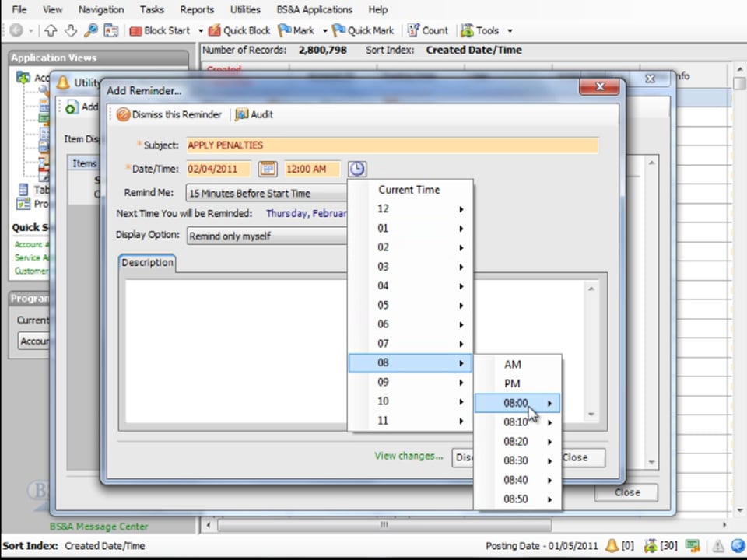Choose AM in the submenu
This screenshot has height=560, width=747.
[517, 364]
